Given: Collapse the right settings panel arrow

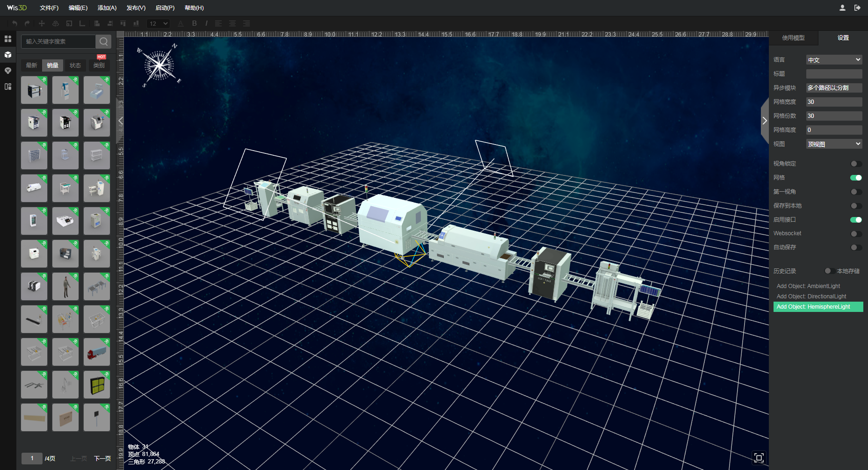Looking at the screenshot, I should point(765,121).
